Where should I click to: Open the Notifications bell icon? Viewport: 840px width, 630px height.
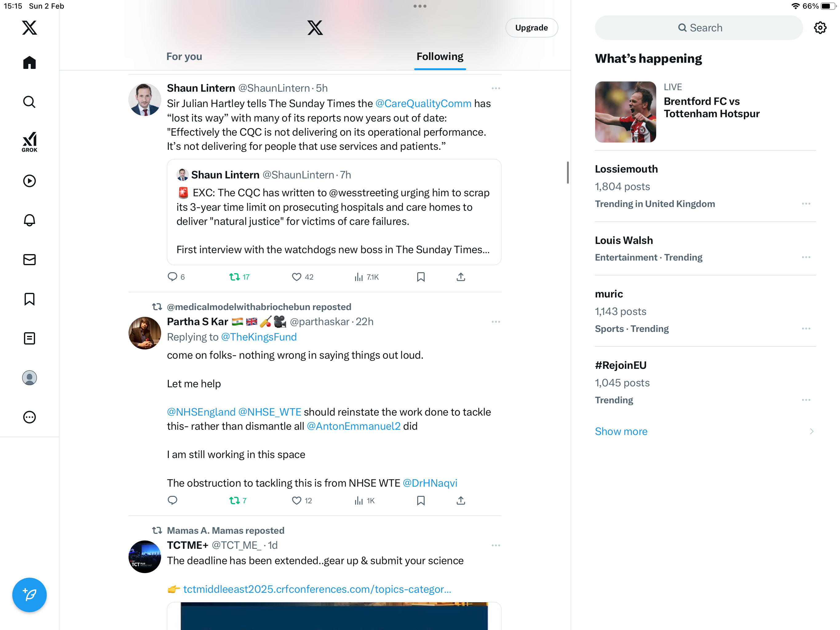point(29,220)
